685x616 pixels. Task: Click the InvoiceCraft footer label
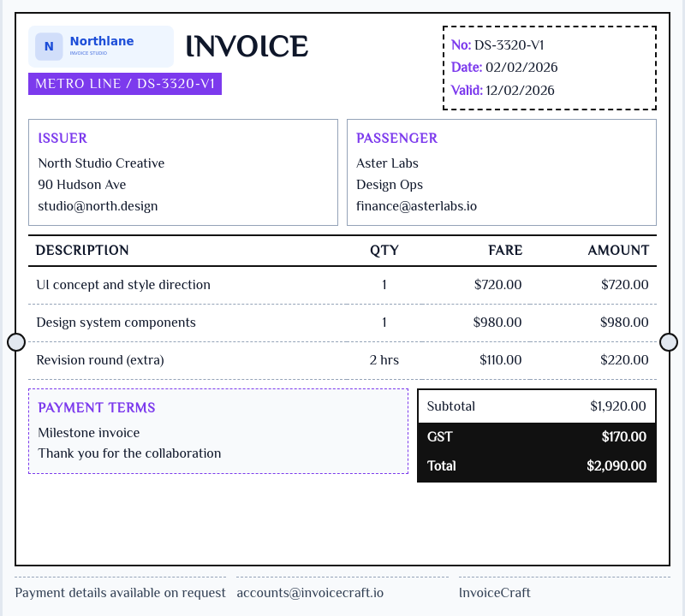tap(495, 593)
